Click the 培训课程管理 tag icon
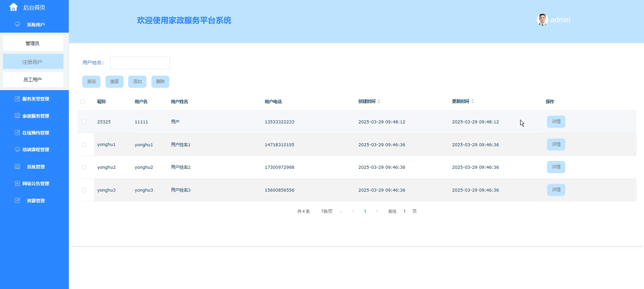 (x=17, y=149)
